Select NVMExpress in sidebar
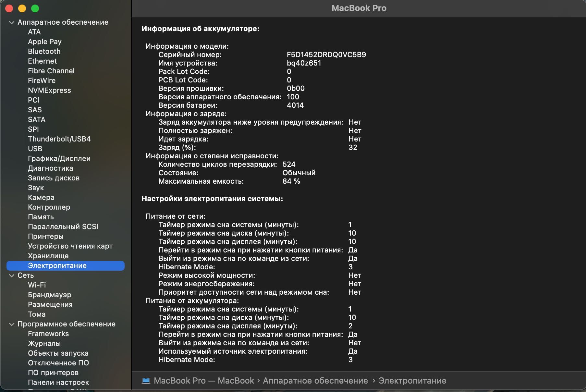 coord(49,90)
